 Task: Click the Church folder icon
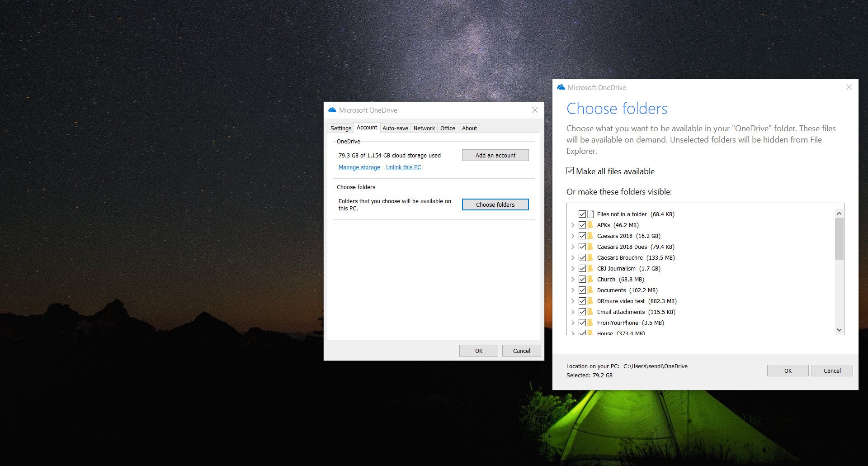[590, 279]
